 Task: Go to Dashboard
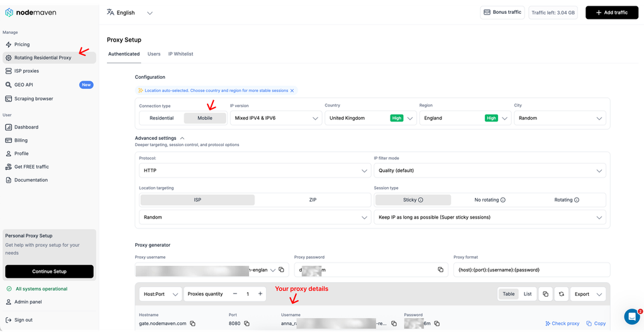[26, 127]
